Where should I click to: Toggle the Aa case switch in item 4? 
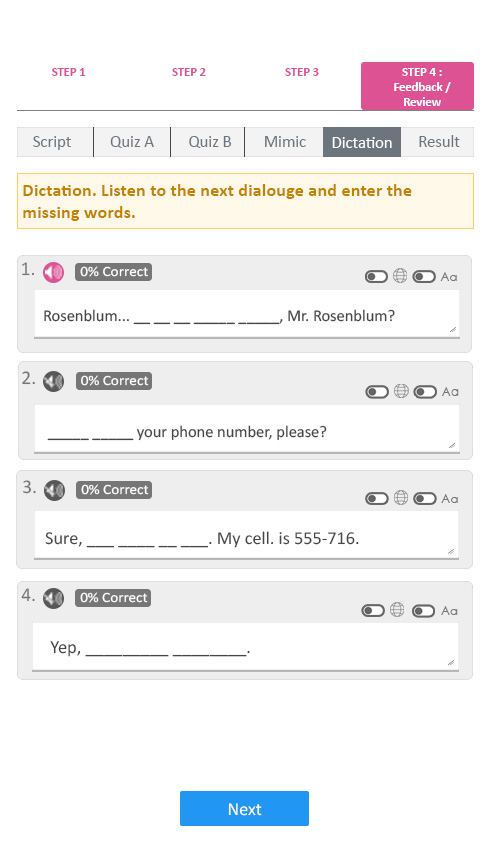coord(423,611)
